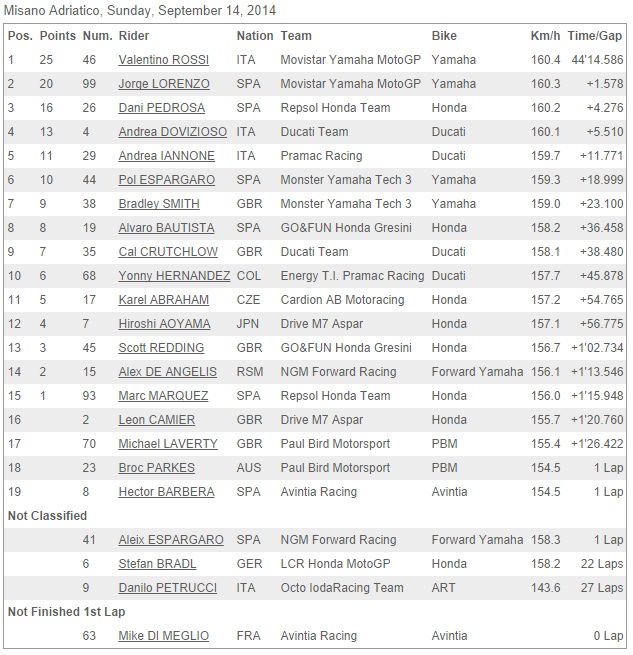
Task: Click Marc MARQUEZ rider name
Action: click(x=163, y=396)
